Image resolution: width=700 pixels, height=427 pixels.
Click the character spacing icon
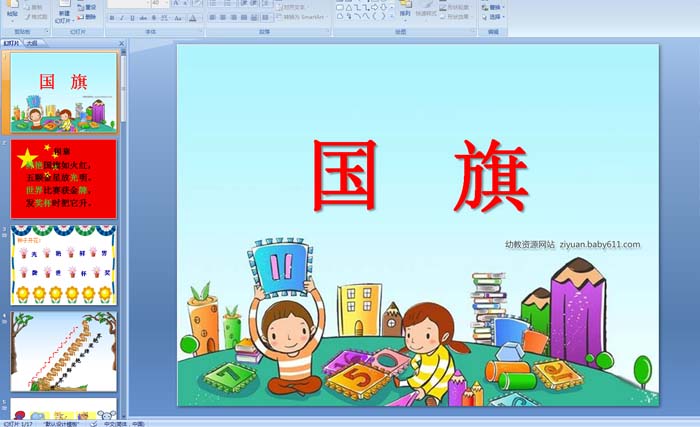coord(164,18)
